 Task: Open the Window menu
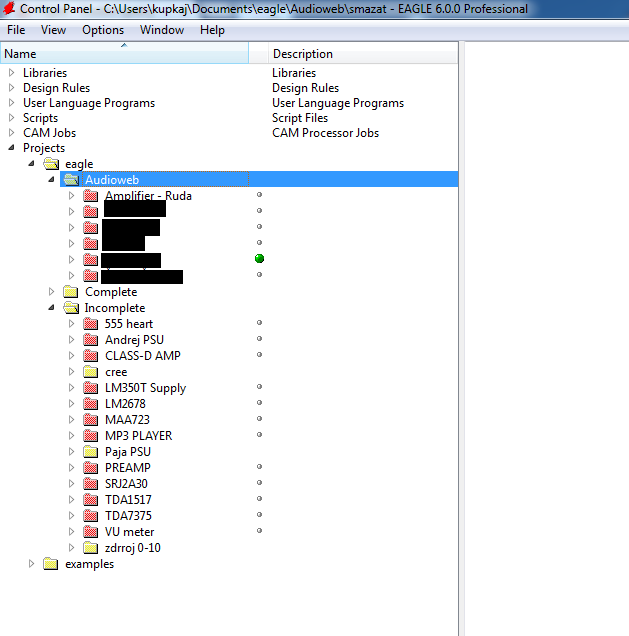pos(162,30)
